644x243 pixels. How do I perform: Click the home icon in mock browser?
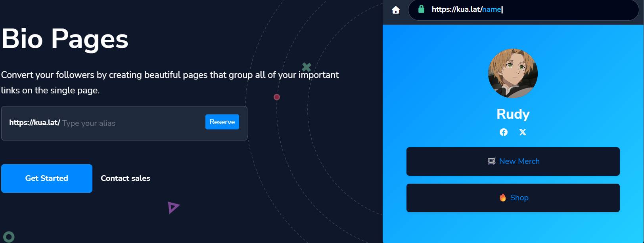click(396, 10)
